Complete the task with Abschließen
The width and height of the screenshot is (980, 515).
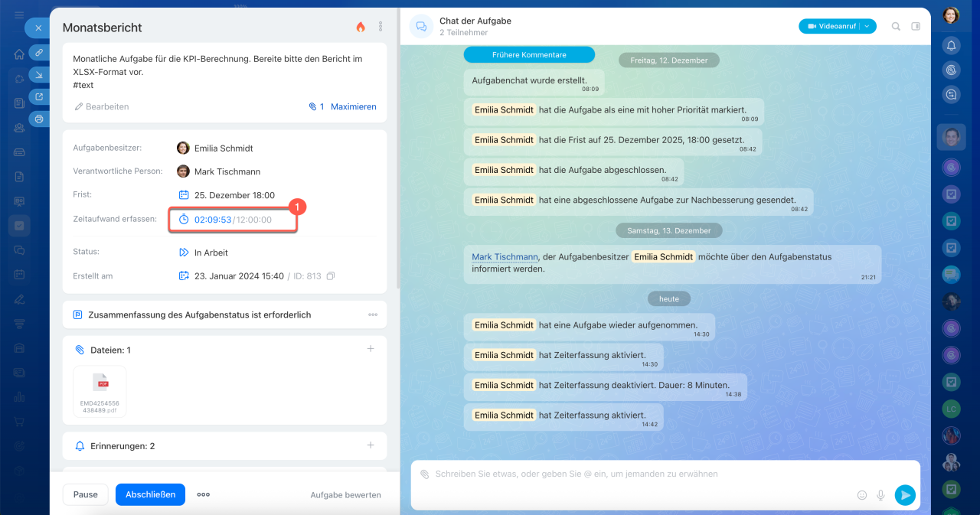tap(150, 494)
